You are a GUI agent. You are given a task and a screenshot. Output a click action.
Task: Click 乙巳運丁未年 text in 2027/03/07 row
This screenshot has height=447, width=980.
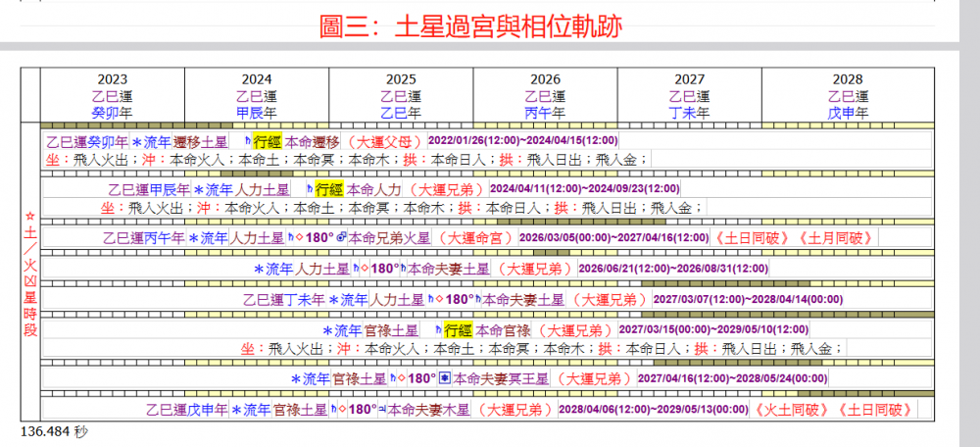(x=284, y=299)
